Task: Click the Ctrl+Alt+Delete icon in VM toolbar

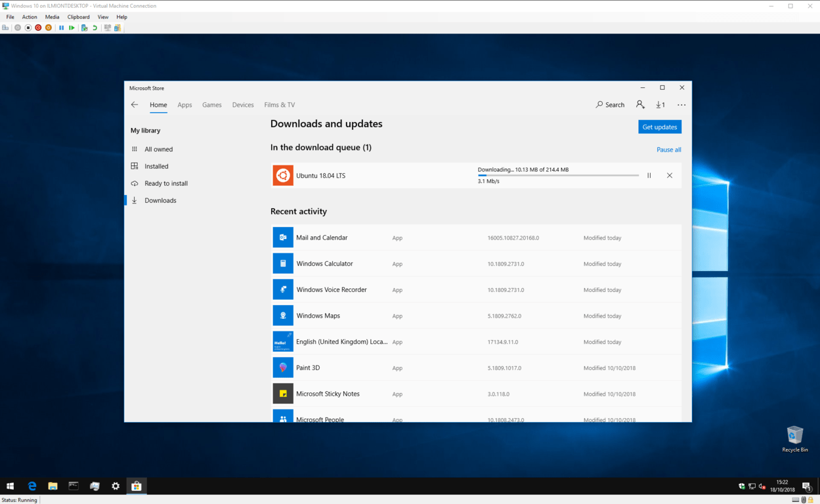Action: pyautogui.click(x=5, y=28)
